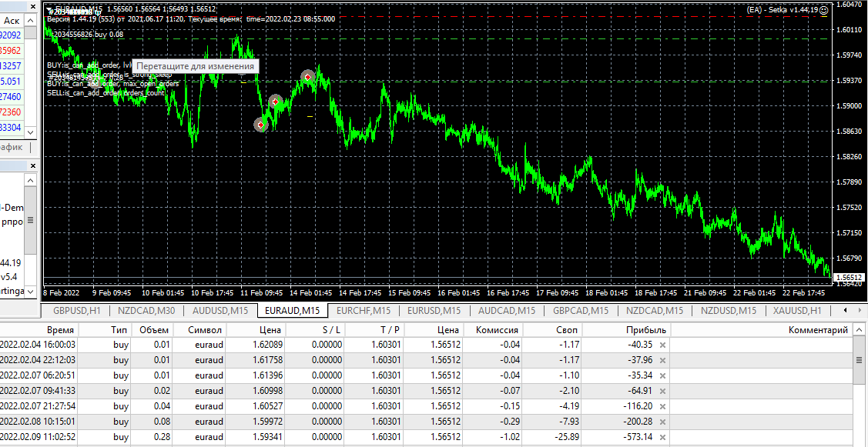Click the middle red trade arrow marker
Screen dimensions: 868x447
[x=276, y=102]
